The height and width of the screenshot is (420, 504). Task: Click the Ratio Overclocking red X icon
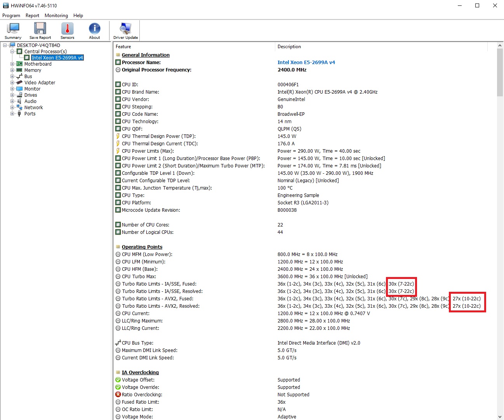click(x=118, y=395)
